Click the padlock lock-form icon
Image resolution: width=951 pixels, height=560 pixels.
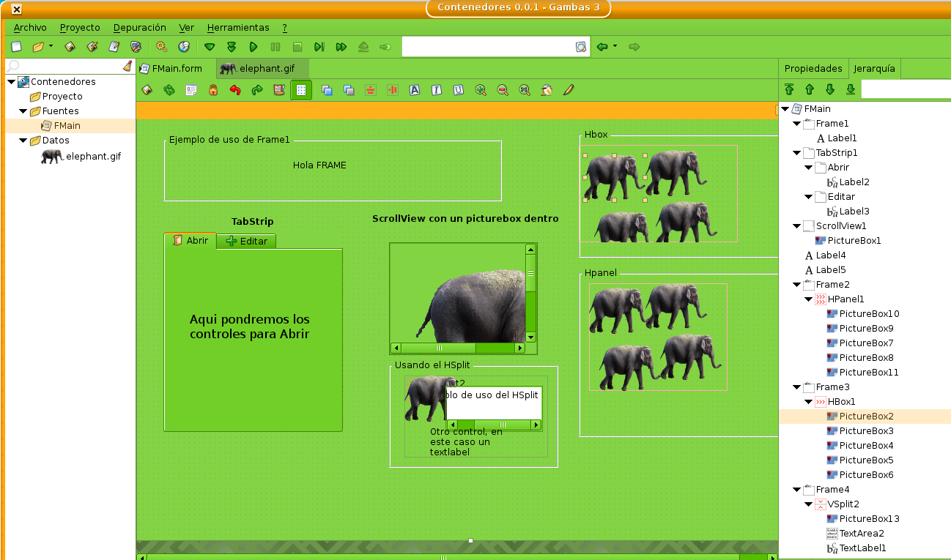[x=213, y=90]
